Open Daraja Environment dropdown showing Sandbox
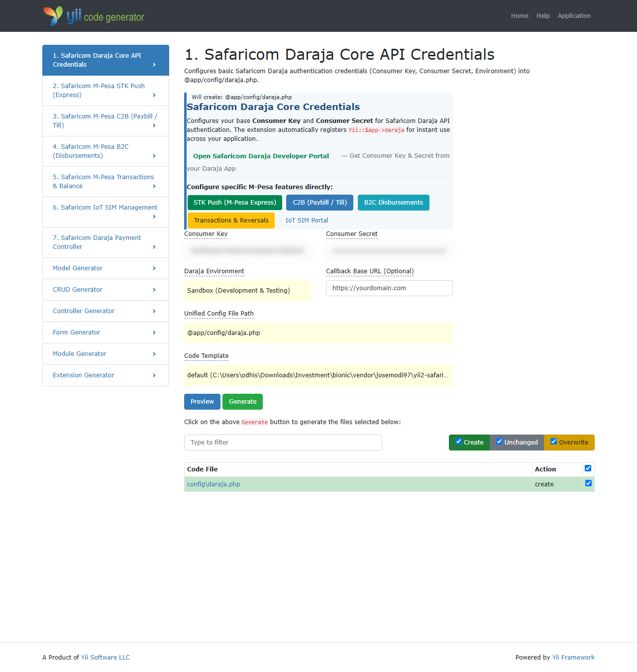The image size is (637, 672). tap(248, 291)
